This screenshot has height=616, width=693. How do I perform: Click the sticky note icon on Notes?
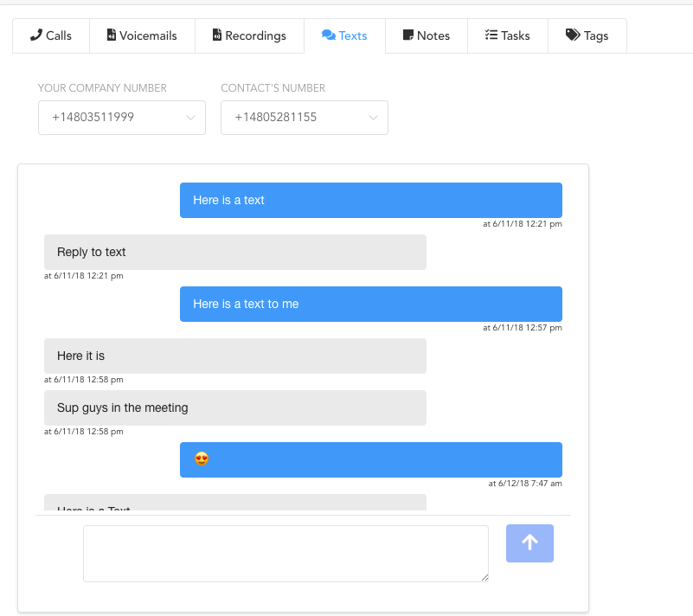pos(408,35)
